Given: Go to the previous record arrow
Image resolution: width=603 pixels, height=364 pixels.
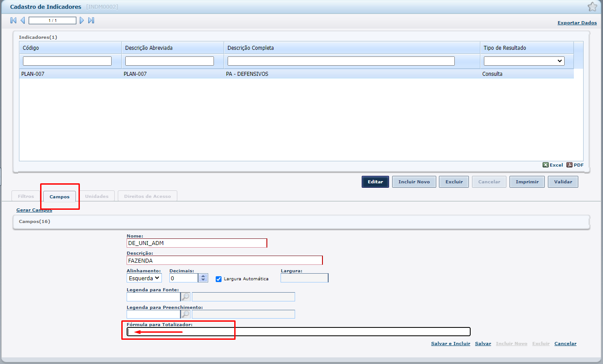Looking at the screenshot, I should 23,20.
